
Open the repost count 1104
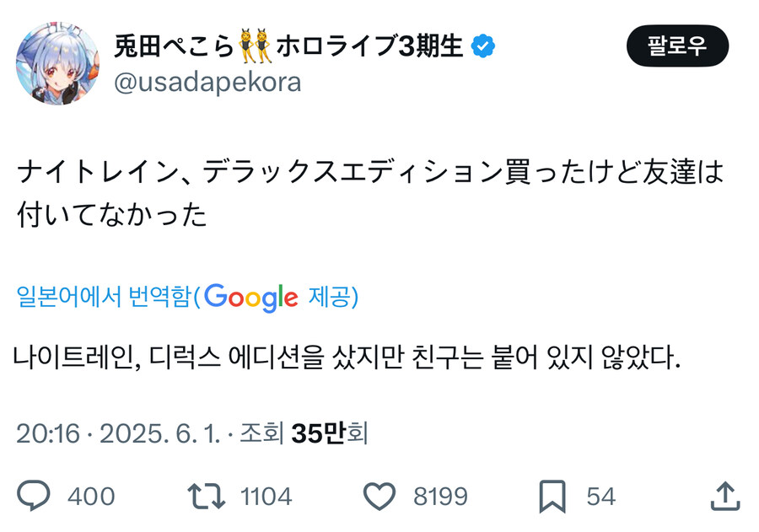(x=265, y=497)
